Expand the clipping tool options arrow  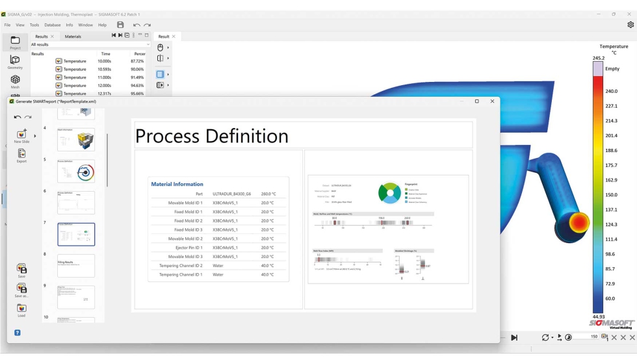tap(168, 58)
